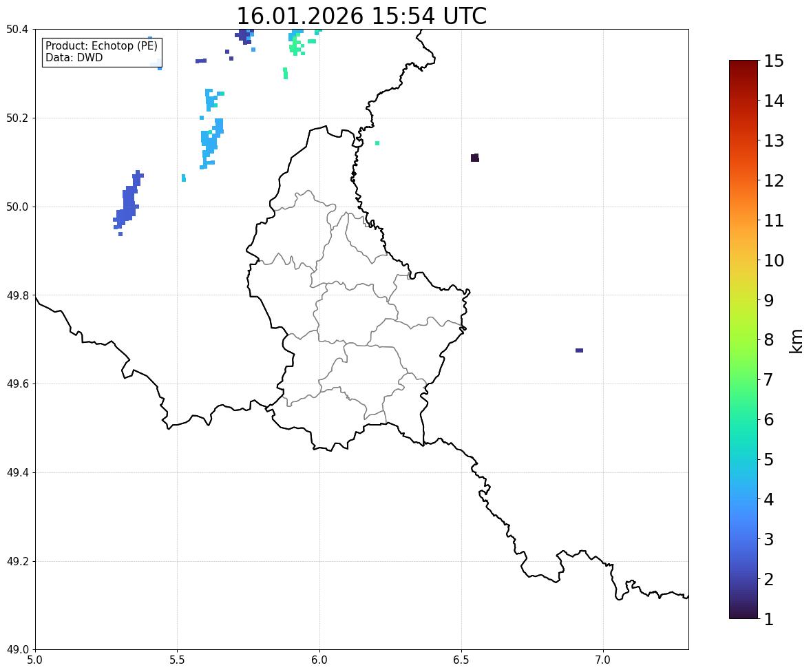The image size is (811, 672).
Task: Click the colorbar tick label 3
Action: coord(769,539)
